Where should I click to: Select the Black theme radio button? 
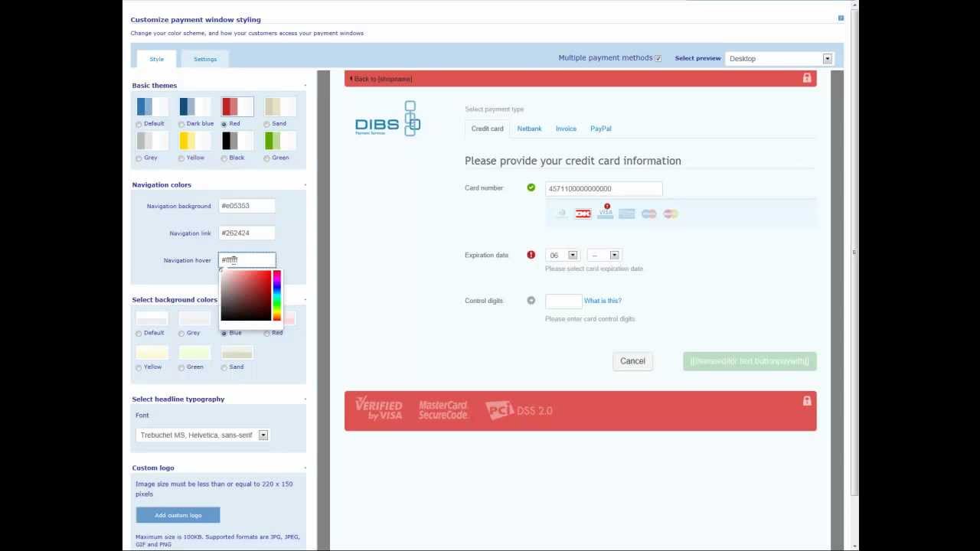point(224,158)
